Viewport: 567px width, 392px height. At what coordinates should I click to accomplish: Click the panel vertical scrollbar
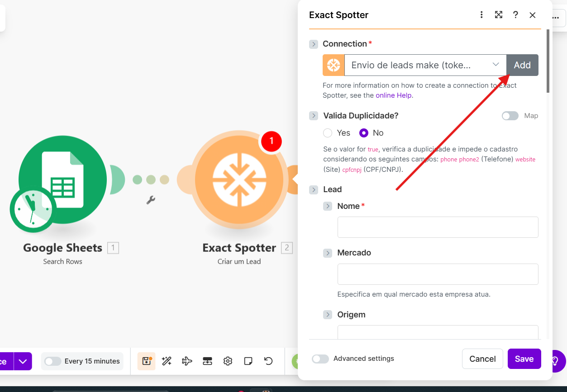coord(548,61)
